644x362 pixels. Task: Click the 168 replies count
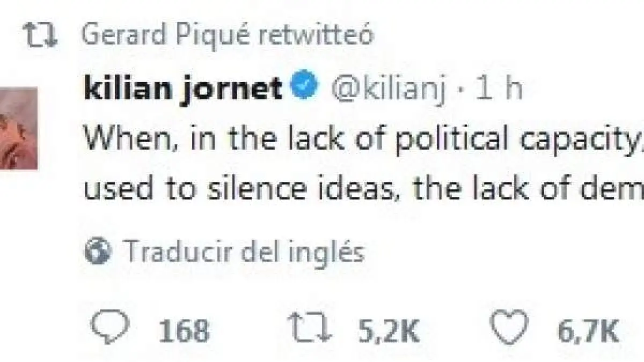(184, 331)
